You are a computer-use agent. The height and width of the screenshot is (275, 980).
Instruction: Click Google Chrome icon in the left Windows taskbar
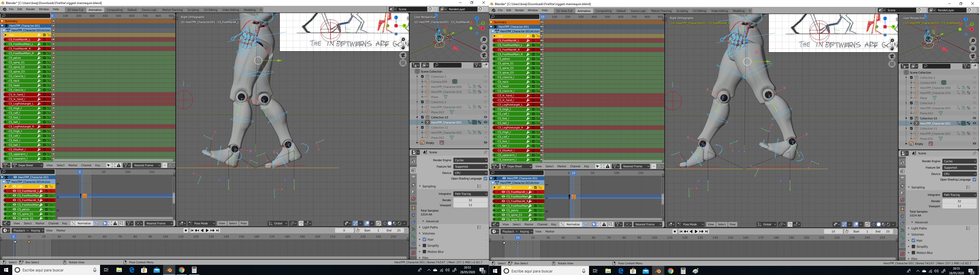coord(181,270)
